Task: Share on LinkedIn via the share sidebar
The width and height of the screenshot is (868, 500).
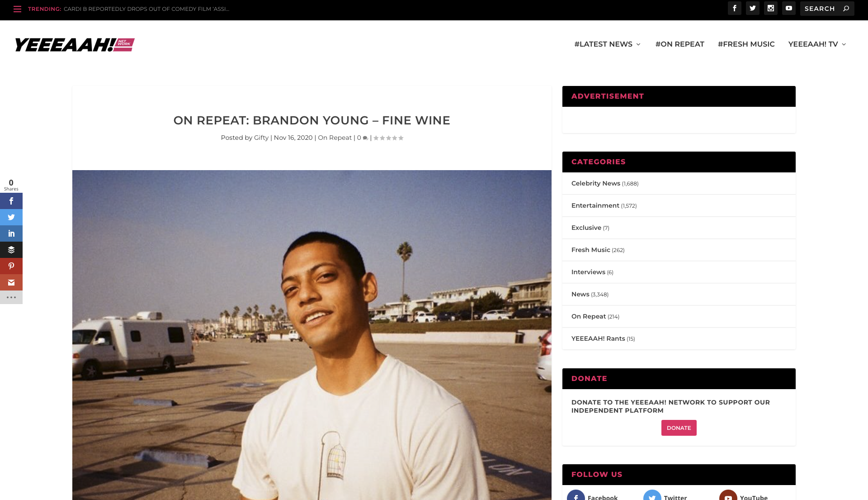Action: coord(11,233)
